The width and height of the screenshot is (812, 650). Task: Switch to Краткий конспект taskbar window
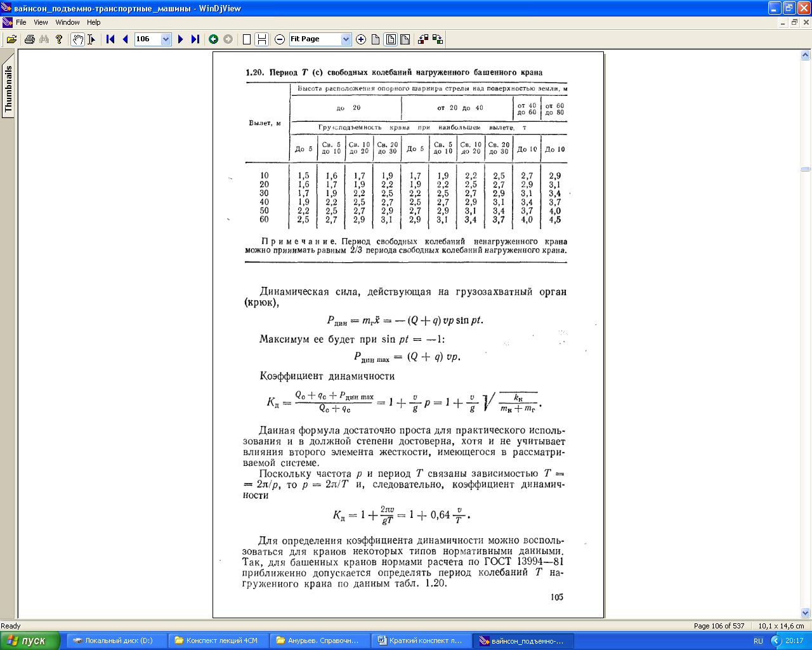coord(422,641)
